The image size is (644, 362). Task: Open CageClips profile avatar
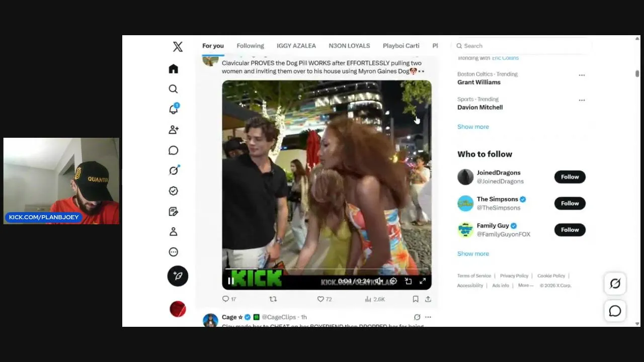[x=210, y=320]
